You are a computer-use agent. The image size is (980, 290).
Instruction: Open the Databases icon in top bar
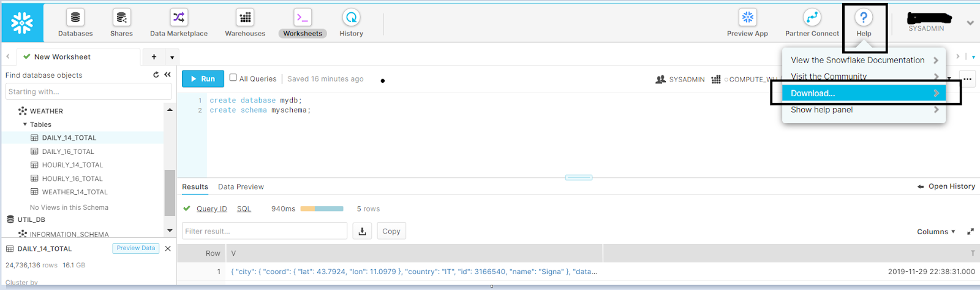coord(75,18)
